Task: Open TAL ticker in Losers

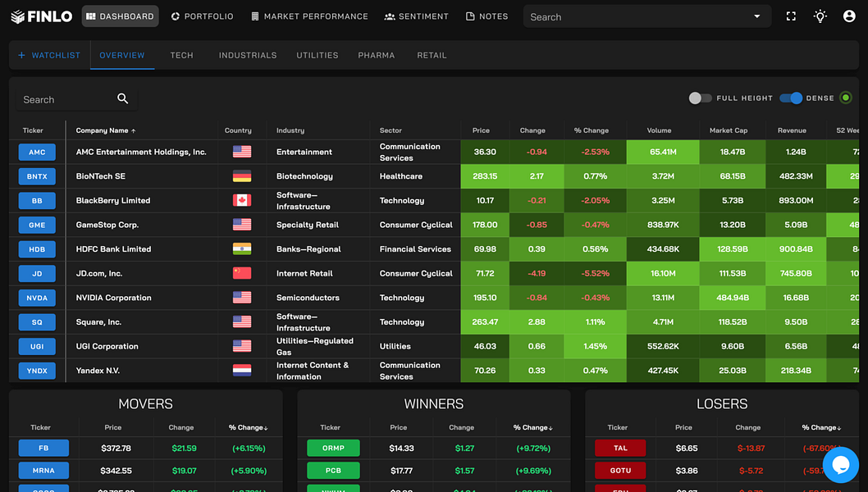Action: click(620, 449)
